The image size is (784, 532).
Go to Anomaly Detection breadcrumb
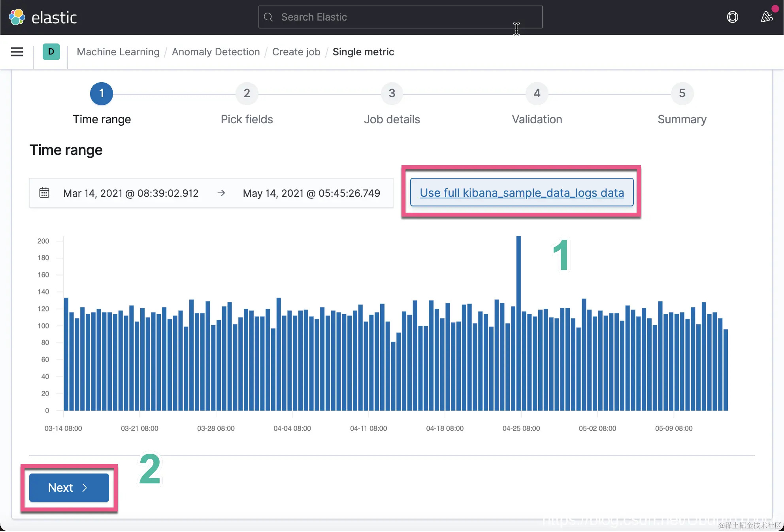tap(216, 52)
